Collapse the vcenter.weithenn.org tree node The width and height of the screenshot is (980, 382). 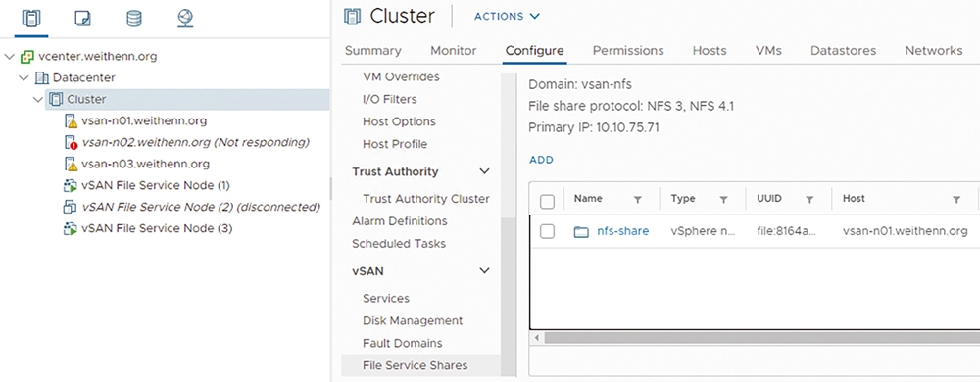coord(9,56)
